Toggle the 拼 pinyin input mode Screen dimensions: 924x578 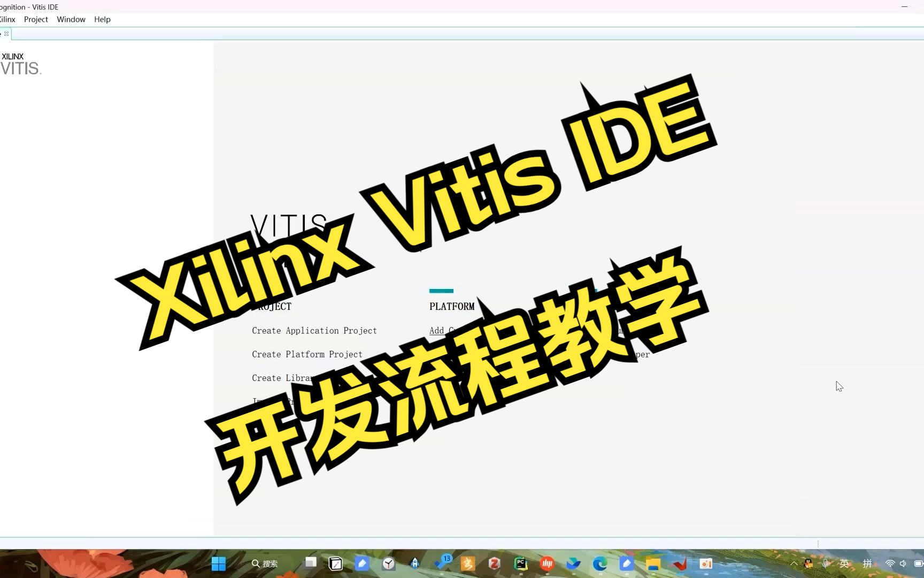867,564
